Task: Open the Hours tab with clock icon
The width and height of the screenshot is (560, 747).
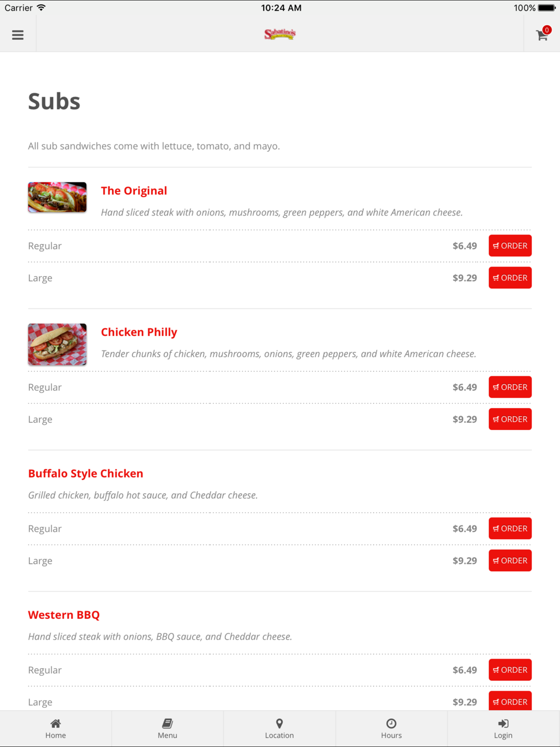Action: 391,729
